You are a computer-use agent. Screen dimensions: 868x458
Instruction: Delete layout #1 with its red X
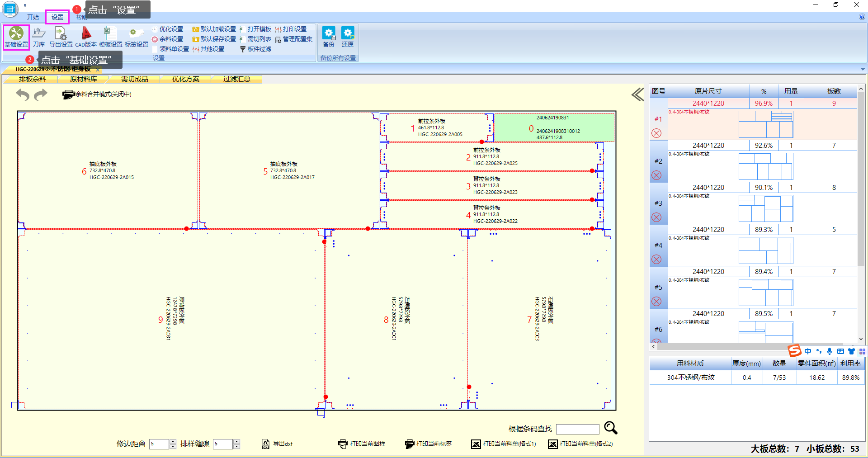pyautogui.click(x=656, y=133)
